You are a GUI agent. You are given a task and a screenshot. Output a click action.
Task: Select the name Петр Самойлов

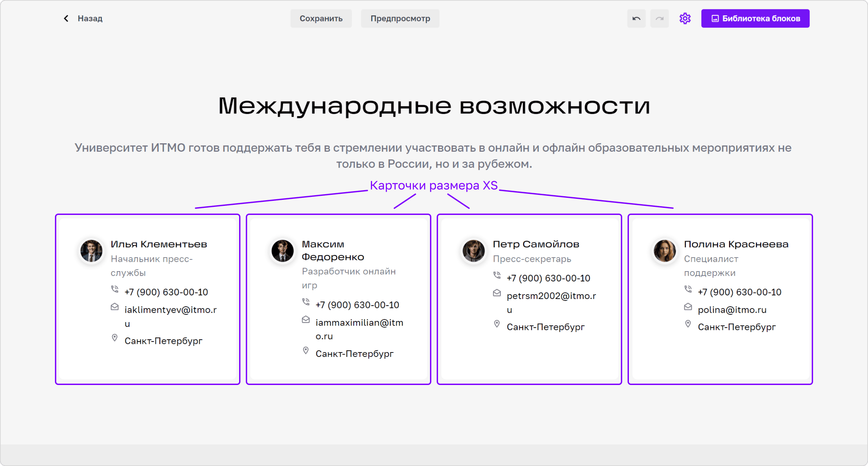[536, 244]
